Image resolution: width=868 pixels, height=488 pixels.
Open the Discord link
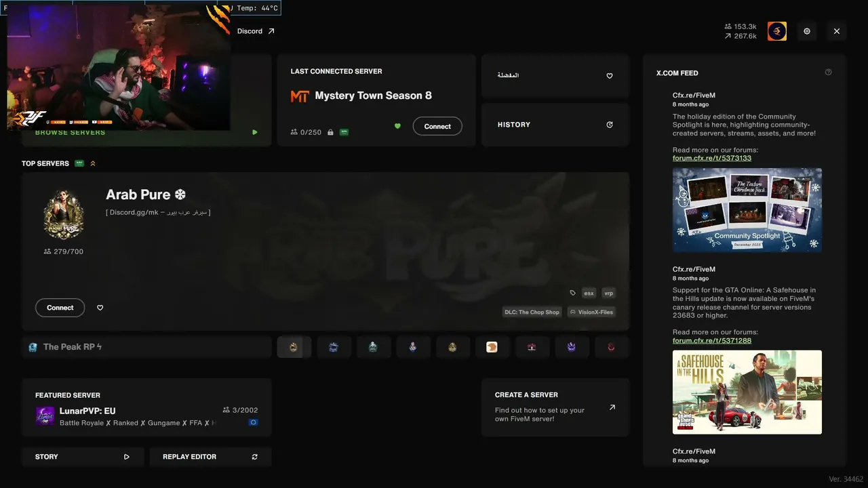(256, 31)
